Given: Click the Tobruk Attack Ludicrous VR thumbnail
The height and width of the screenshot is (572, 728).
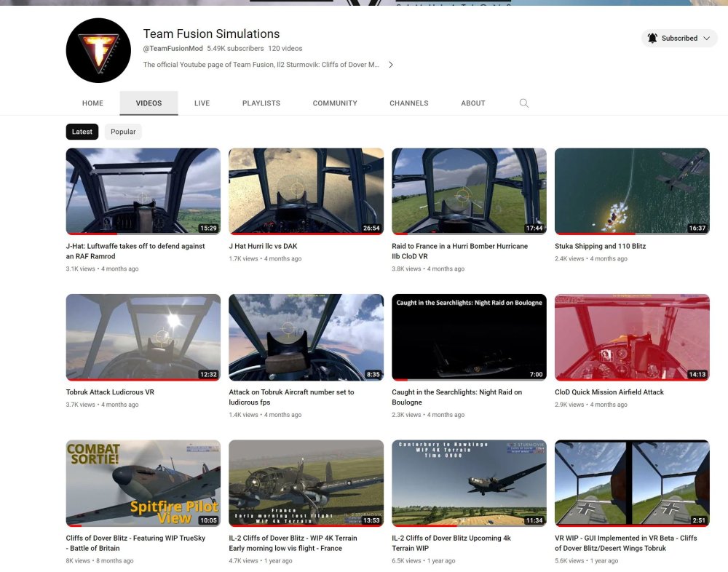Looking at the screenshot, I should (143, 337).
